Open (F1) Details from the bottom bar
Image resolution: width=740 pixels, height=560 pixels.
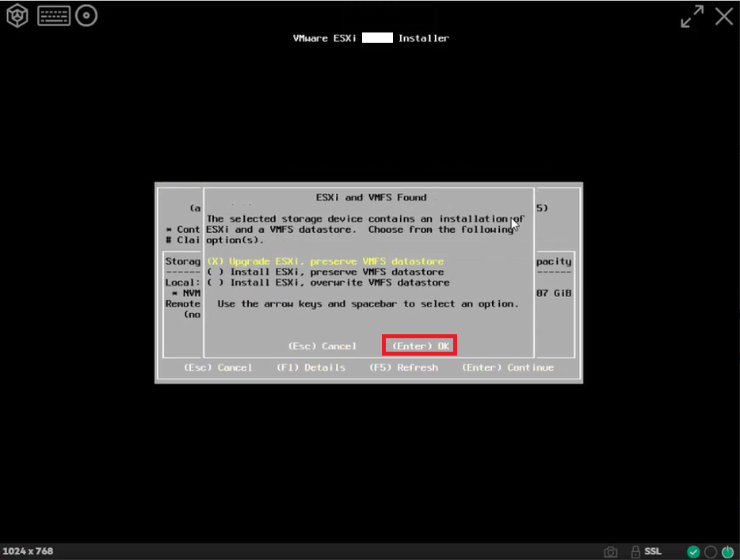pyautogui.click(x=311, y=367)
